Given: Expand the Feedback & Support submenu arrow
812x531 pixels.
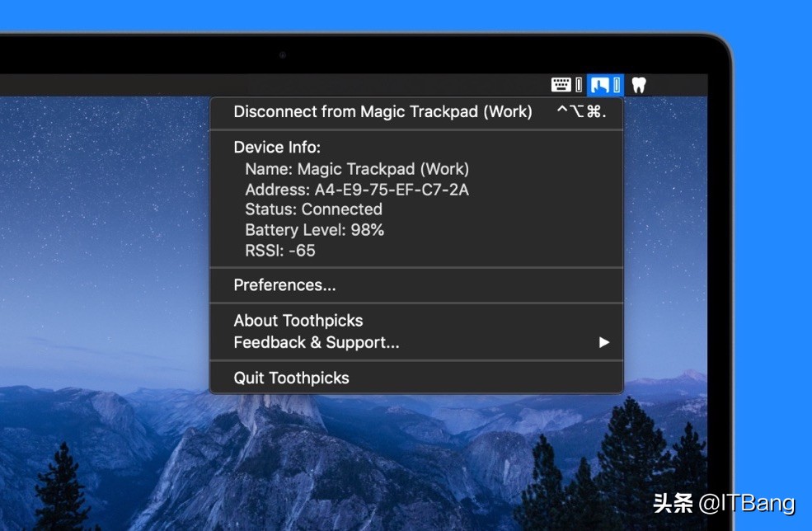Looking at the screenshot, I should (604, 342).
